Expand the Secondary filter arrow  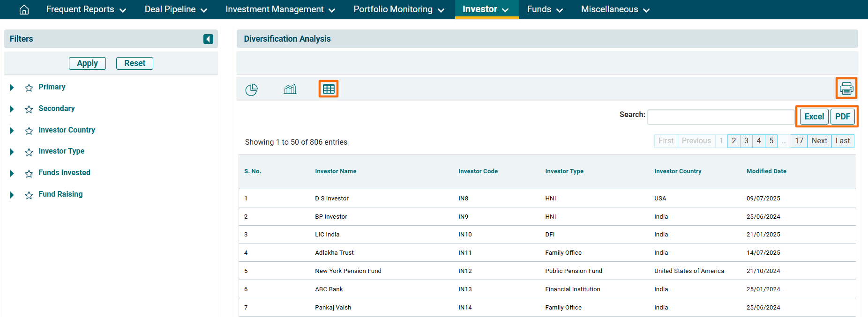12,109
